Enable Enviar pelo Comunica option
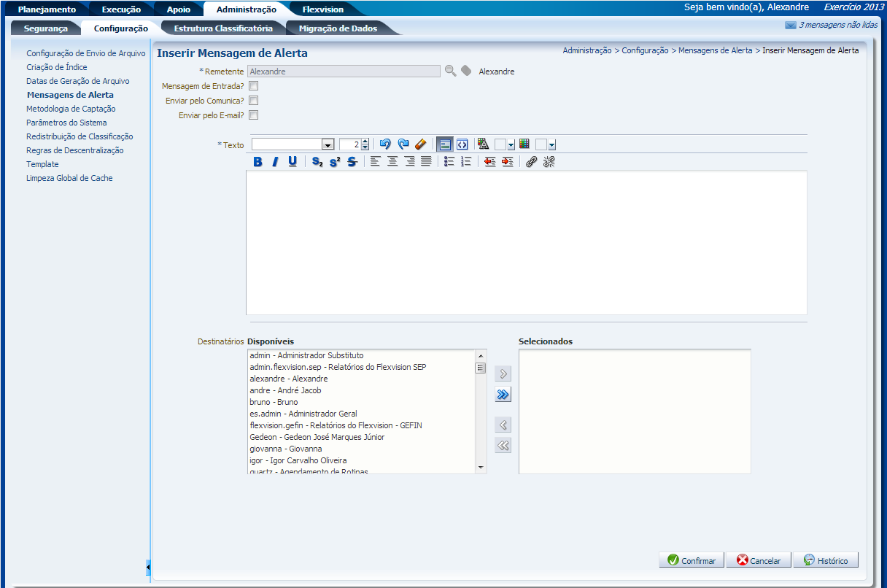 pos(254,101)
